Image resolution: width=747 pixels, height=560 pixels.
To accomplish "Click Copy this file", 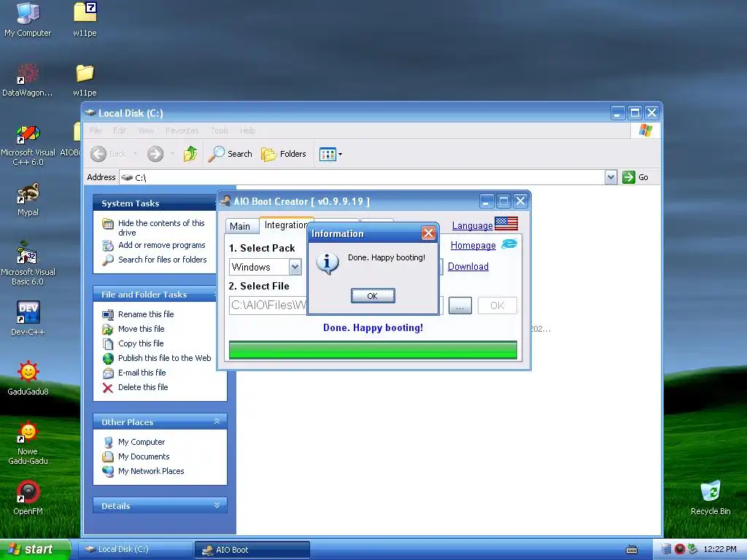I will click(141, 343).
